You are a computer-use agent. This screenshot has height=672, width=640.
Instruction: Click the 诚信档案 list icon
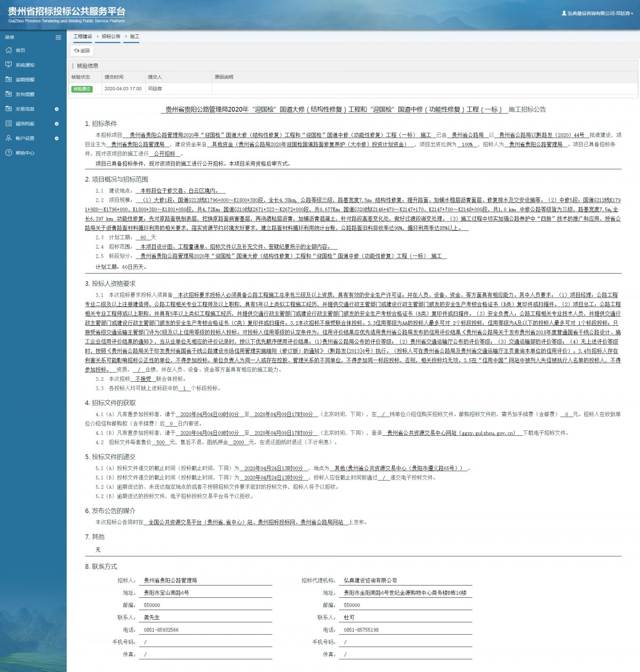(x=9, y=123)
